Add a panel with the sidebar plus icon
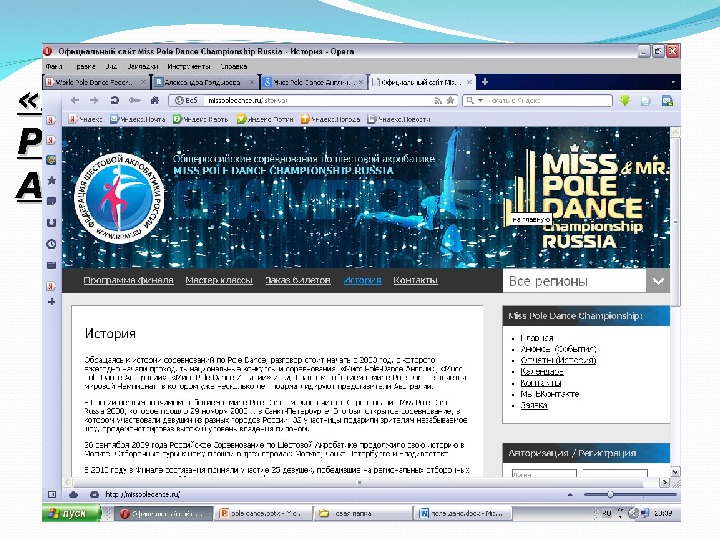This screenshot has height=540, width=720. (x=51, y=302)
